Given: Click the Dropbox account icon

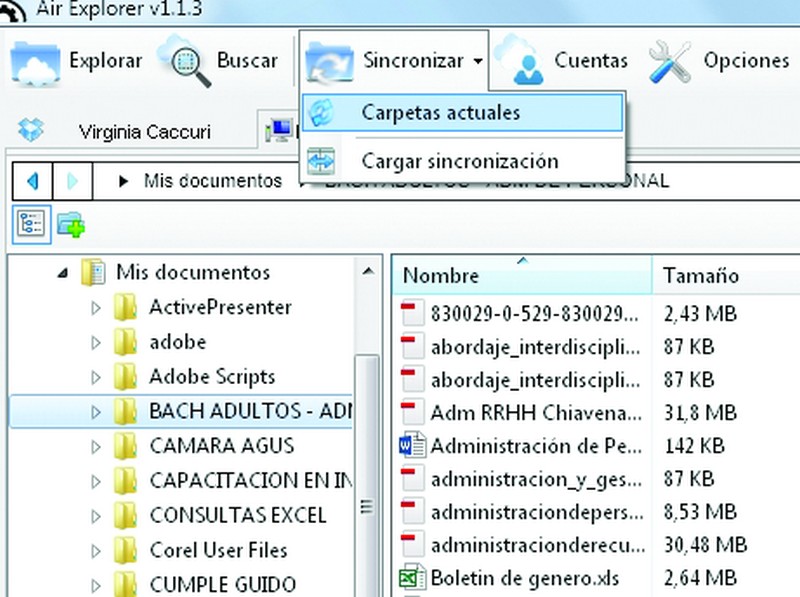Looking at the screenshot, I should click(x=31, y=130).
